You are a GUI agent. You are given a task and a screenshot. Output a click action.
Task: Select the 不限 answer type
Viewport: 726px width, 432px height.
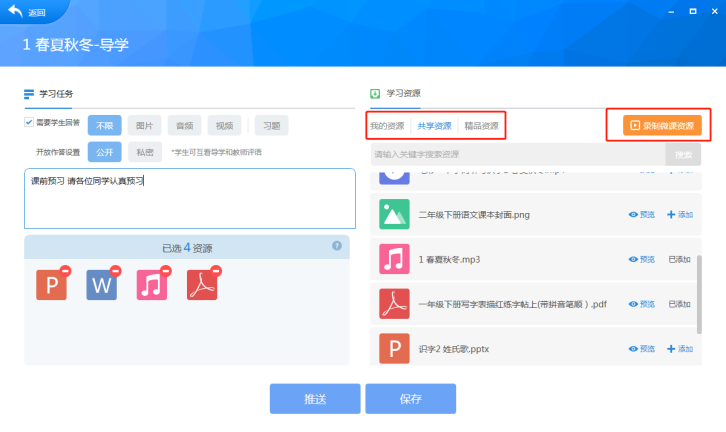click(x=105, y=125)
